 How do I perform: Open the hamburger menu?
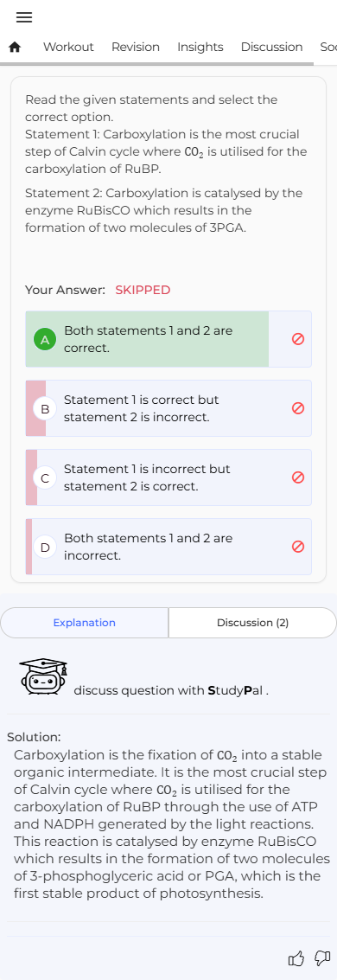click(x=24, y=17)
